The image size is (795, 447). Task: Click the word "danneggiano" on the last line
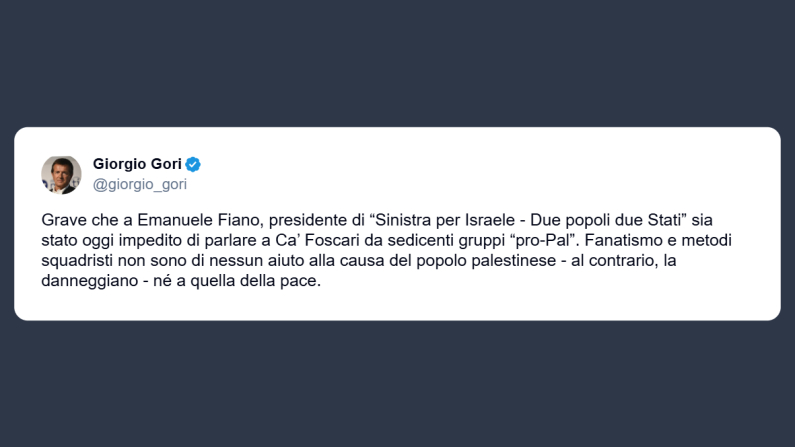click(x=88, y=282)
